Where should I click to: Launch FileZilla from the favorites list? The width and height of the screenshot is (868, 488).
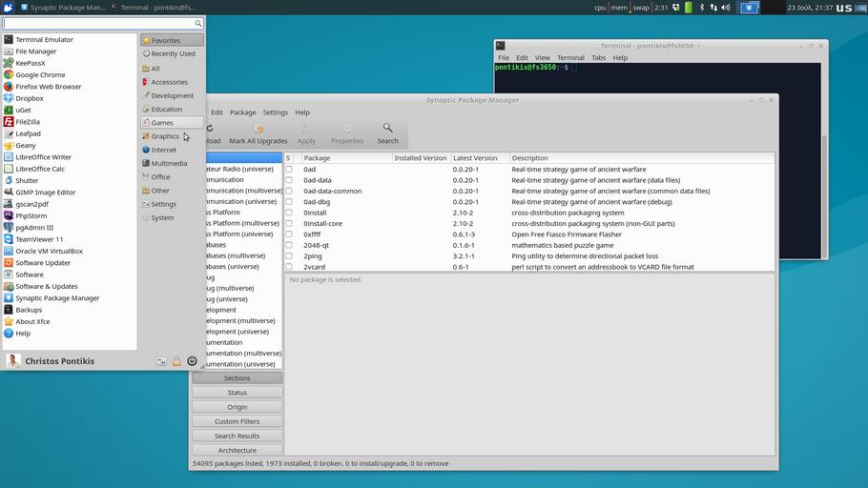(28, 122)
